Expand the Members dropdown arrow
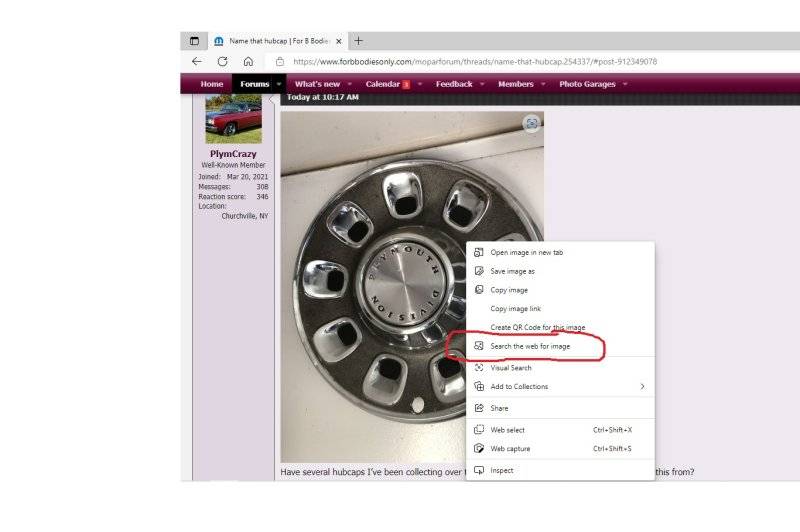 [543, 84]
